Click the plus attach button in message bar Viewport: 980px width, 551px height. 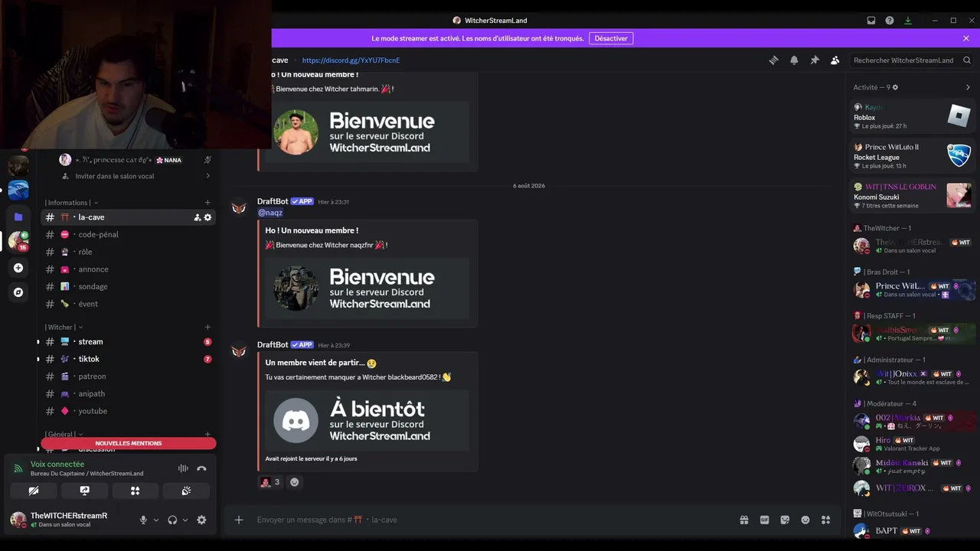[239, 520]
